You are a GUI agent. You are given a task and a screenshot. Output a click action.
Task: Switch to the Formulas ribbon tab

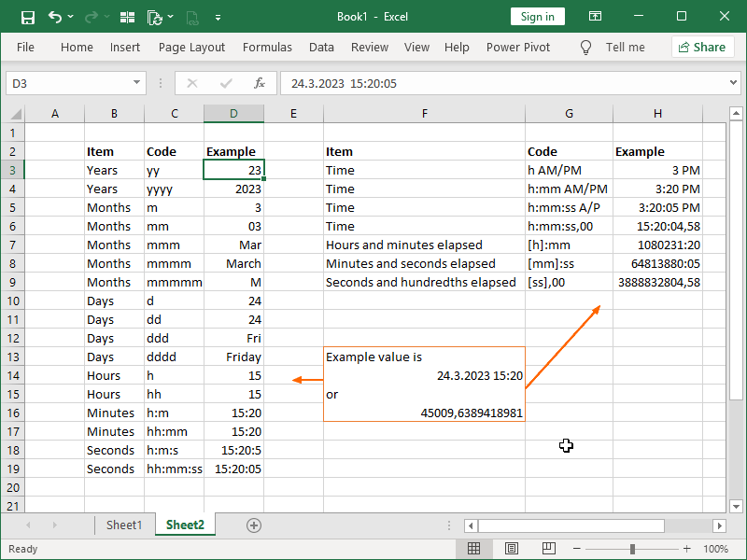[267, 47]
